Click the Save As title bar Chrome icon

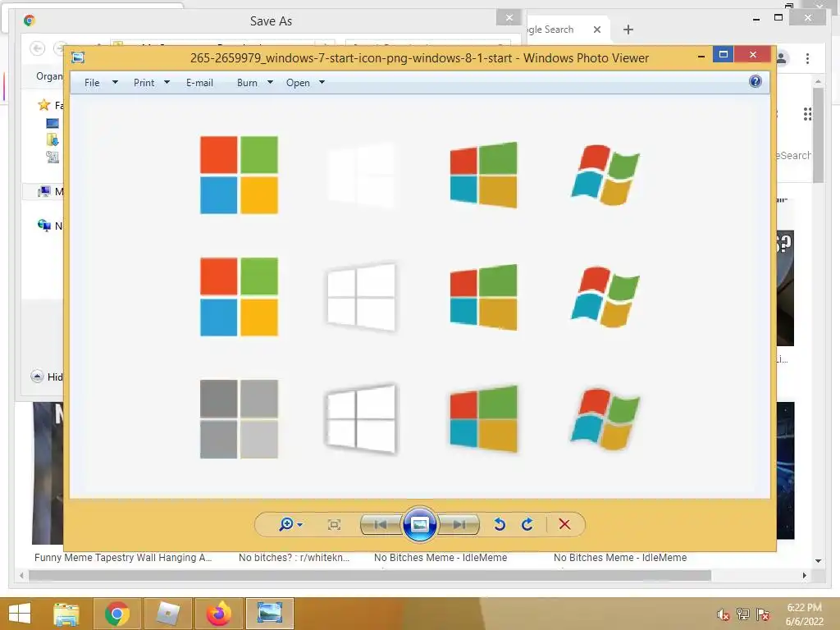coord(30,21)
